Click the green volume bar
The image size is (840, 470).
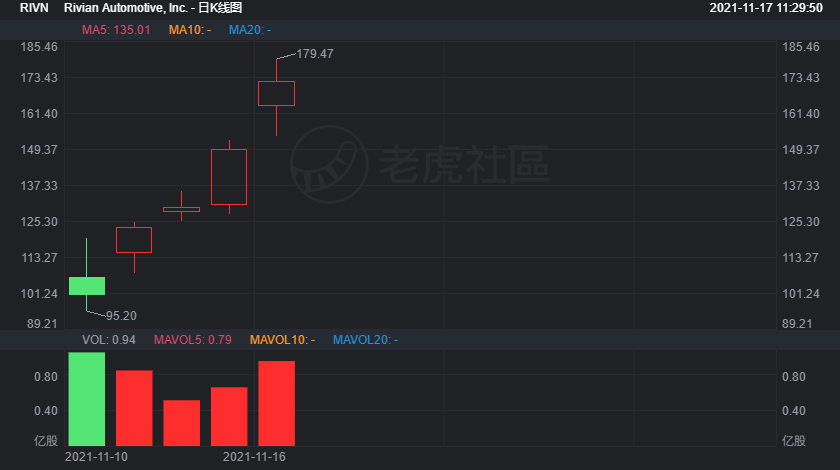point(87,399)
